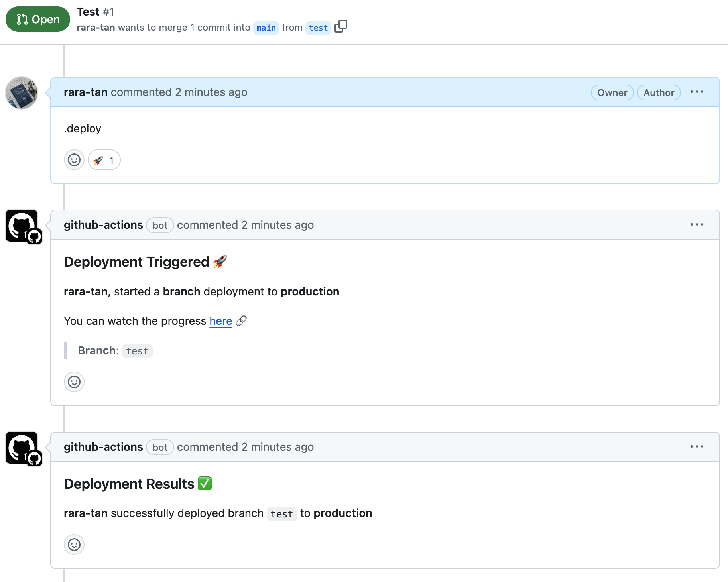Toggle the rocket reaction on the .deploy comment
The width and height of the screenshot is (728, 582).
tap(103, 160)
